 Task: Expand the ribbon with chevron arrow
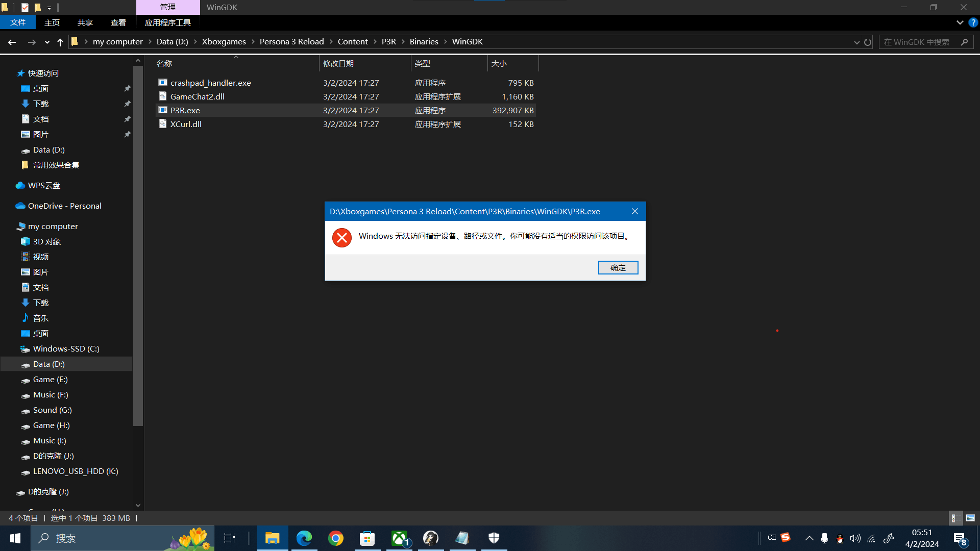[x=960, y=22]
